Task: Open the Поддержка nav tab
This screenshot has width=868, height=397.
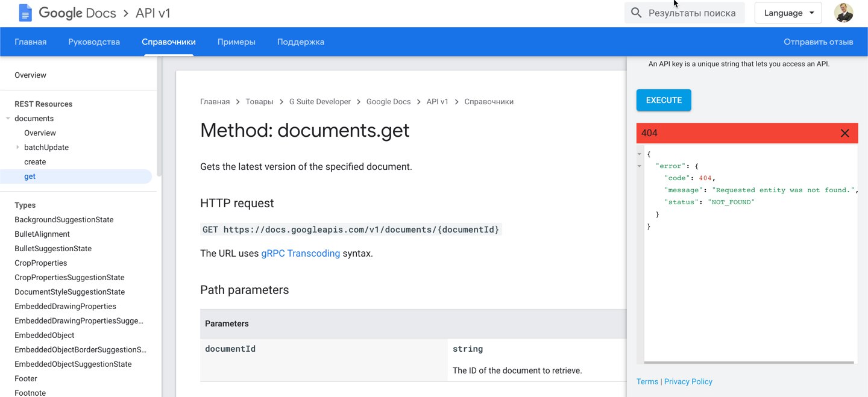Action: click(x=301, y=42)
